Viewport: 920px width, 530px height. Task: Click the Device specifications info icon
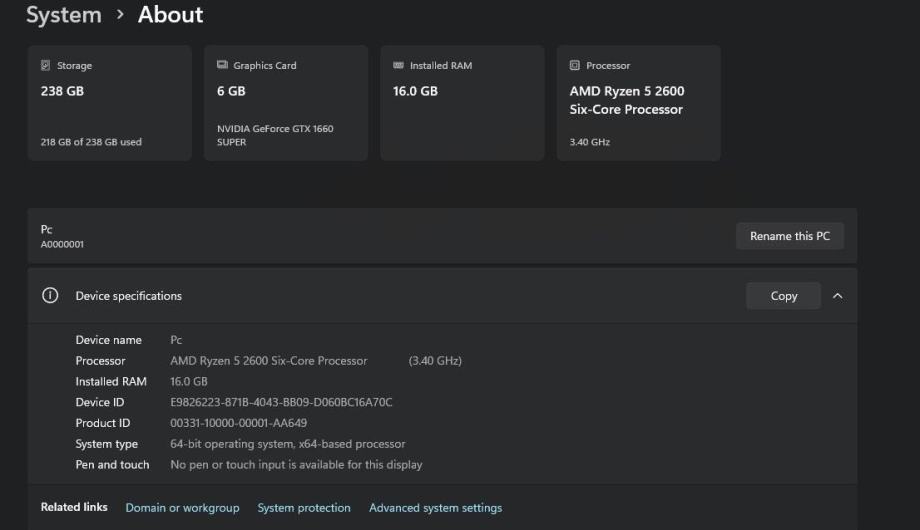click(x=50, y=296)
